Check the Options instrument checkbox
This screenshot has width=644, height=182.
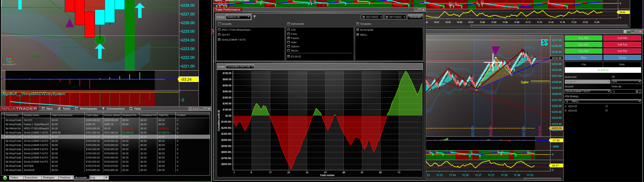pos(288,47)
